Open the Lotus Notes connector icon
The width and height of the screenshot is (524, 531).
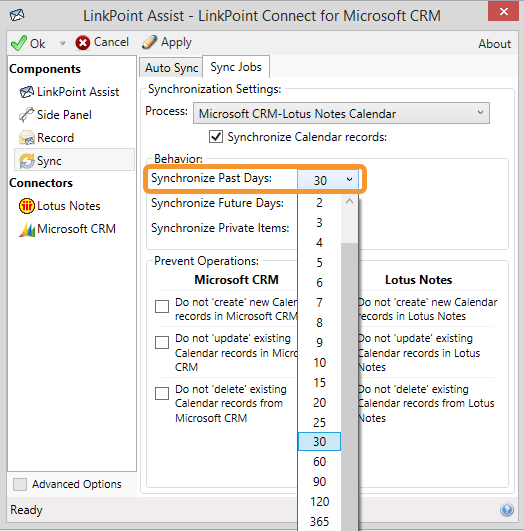point(27,206)
